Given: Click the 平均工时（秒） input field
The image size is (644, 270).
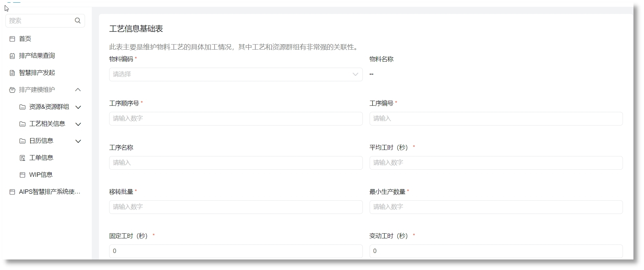Looking at the screenshot, I should point(496,163).
